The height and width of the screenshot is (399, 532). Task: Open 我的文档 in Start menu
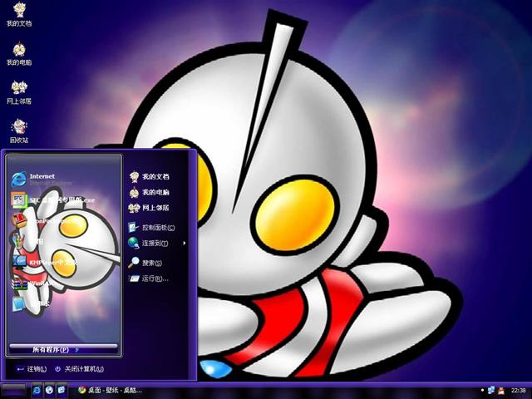pos(149,176)
